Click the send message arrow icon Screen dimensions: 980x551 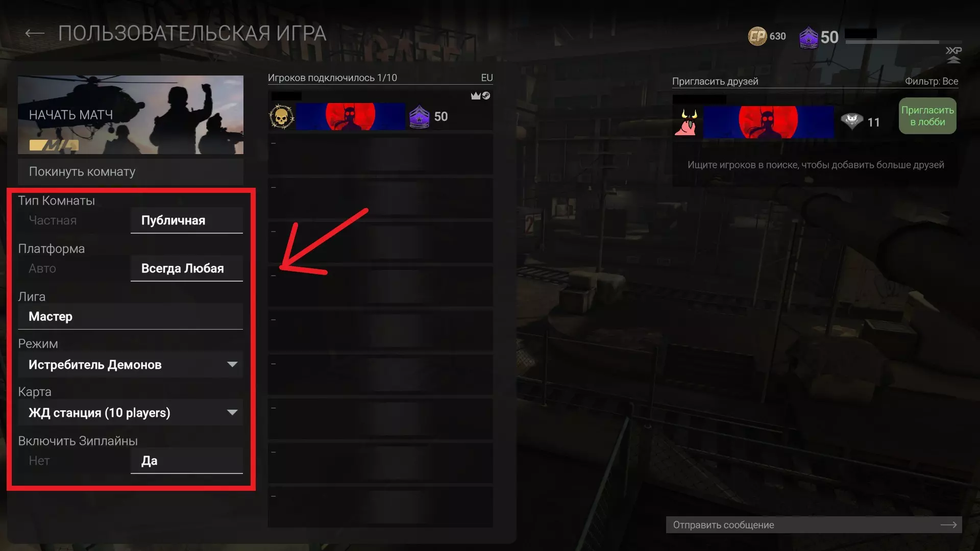pyautogui.click(x=948, y=524)
